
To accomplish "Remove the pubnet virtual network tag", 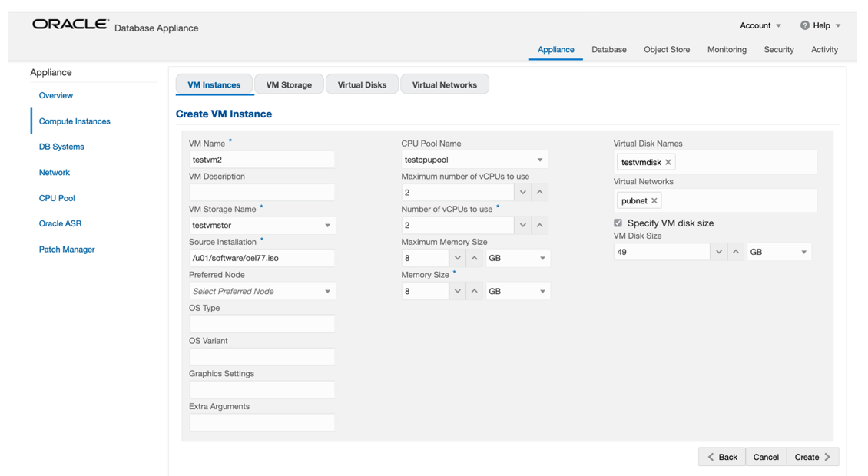I will pyautogui.click(x=654, y=201).
